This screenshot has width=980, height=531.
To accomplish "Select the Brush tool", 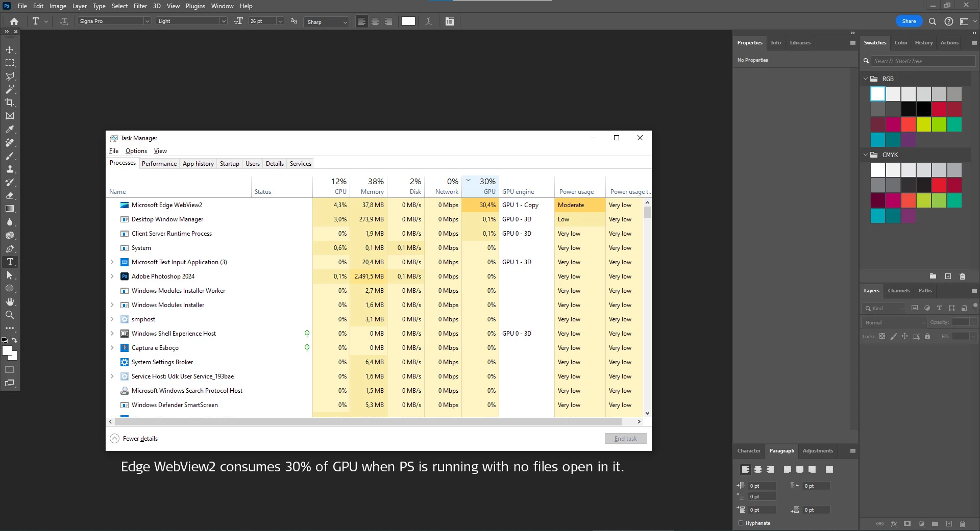I will click(x=10, y=156).
